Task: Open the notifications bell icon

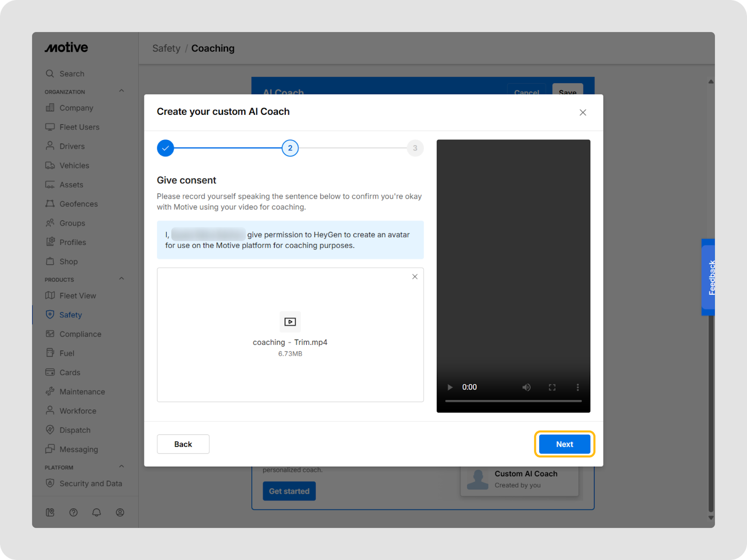Action: click(x=97, y=512)
